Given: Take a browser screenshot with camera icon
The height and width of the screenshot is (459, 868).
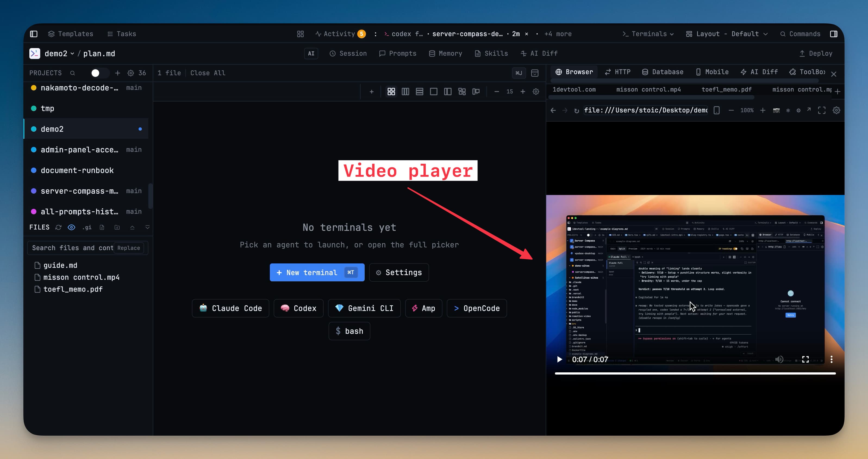Looking at the screenshot, I should coord(776,111).
